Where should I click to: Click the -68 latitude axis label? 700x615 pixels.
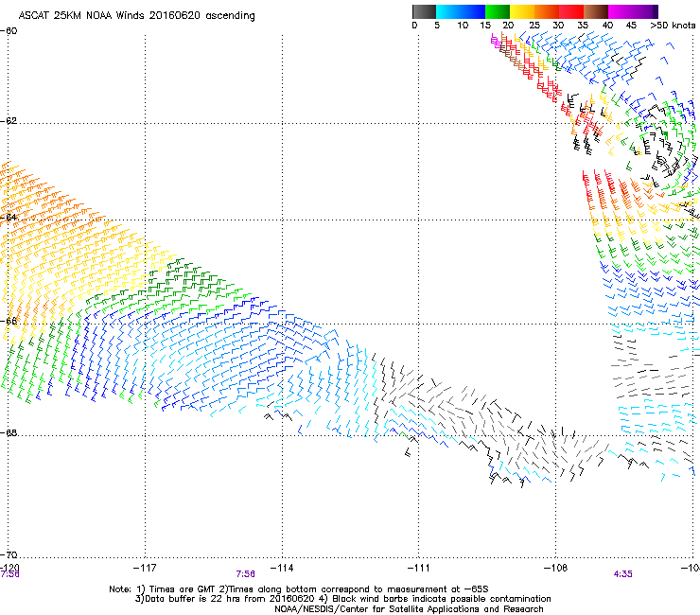(x=9, y=433)
